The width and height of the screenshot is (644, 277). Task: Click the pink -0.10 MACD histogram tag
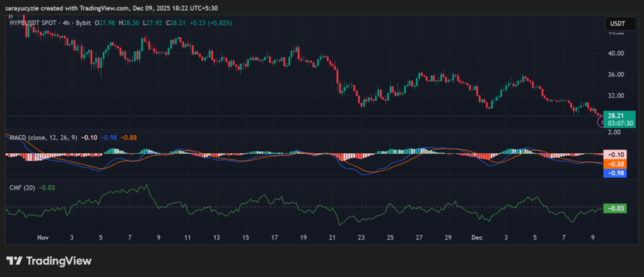pos(615,155)
